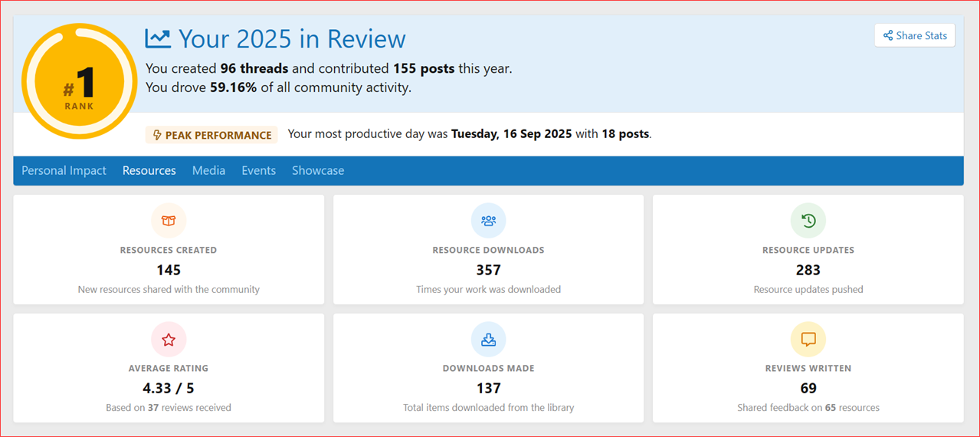
Task: Click 'New resources shared with the community'
Action: click(169, 290)
